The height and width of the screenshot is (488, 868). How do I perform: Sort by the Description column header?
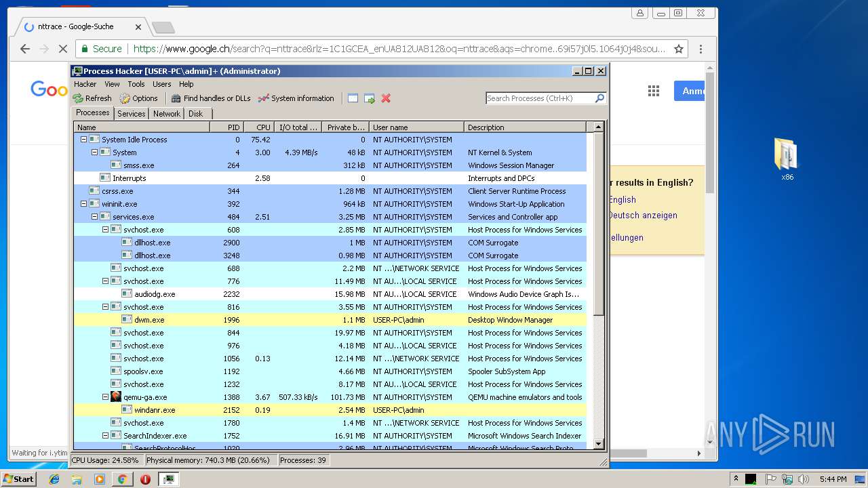(x=525, y=127)
